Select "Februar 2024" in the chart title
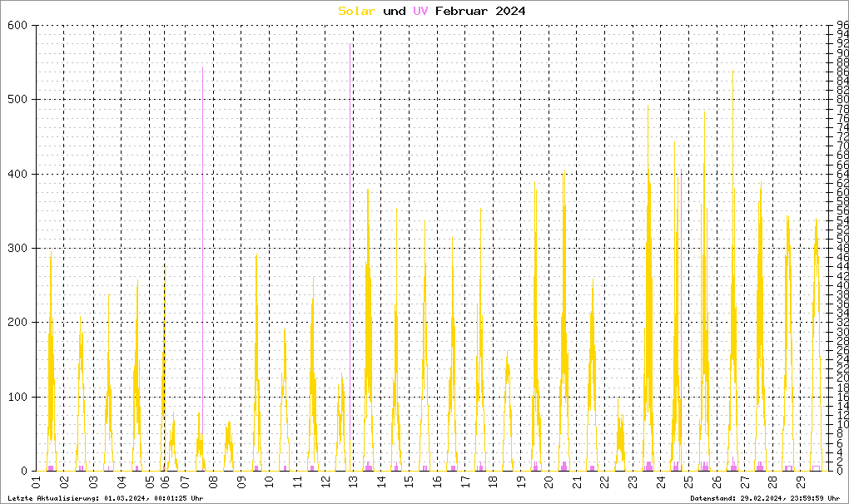This screenshot has width=849, height=504. pos(480,11)
